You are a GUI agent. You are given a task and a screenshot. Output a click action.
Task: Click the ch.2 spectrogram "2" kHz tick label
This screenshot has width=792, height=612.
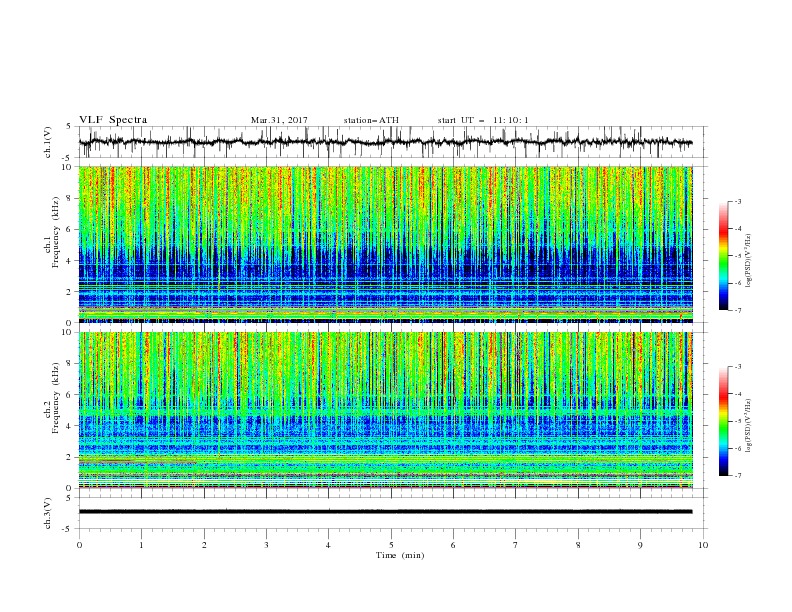(70, 457)
